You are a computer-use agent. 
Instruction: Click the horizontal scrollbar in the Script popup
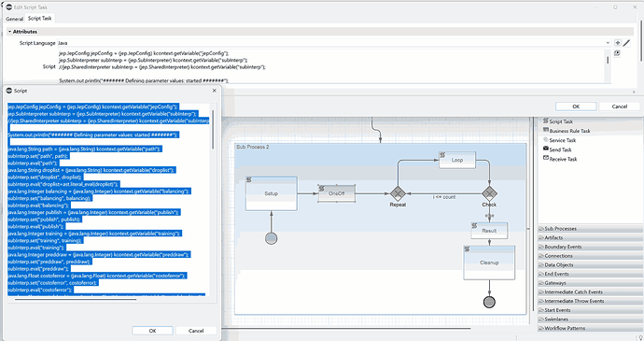click(x=76, y=300)
